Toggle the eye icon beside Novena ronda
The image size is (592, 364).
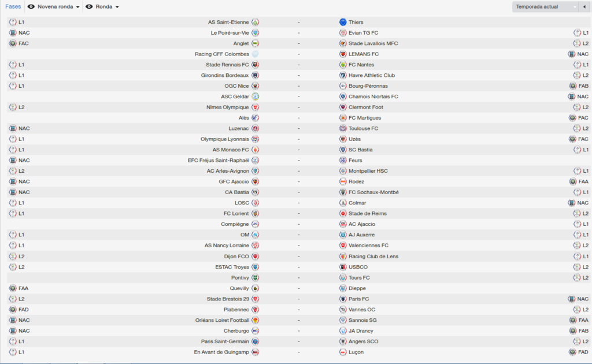click(x=31, y=7)
